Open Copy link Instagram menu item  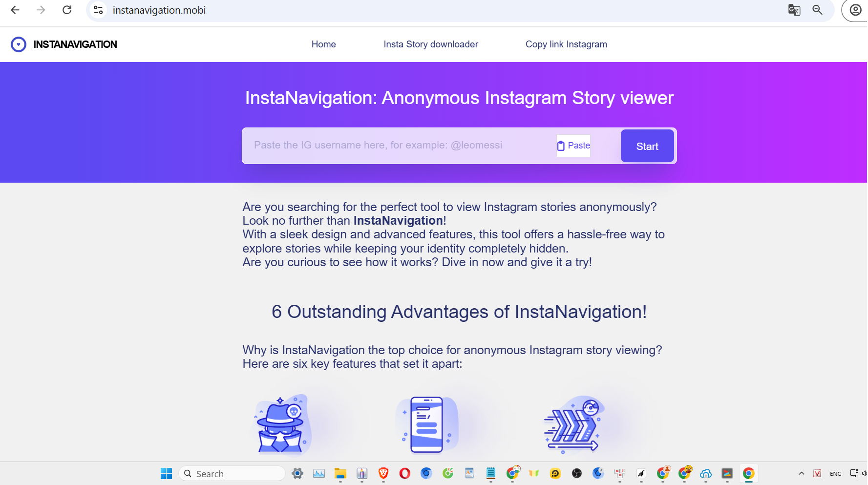pos(566,44)
